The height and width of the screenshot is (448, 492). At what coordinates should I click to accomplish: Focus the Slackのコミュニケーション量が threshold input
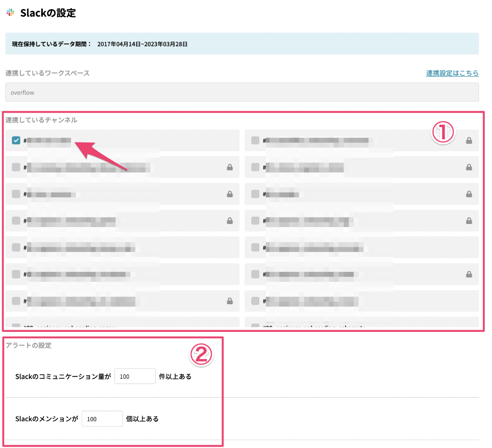135,376
